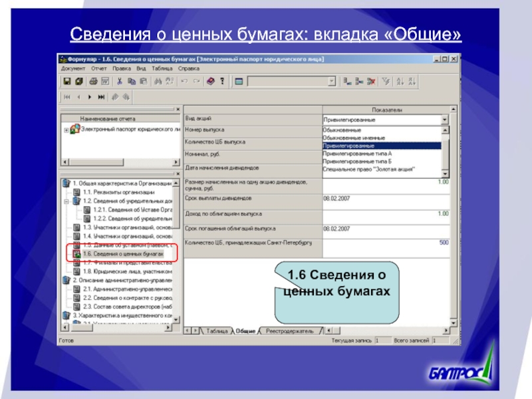The image size is (532, 399).
Task: Switch to the 'Таблица' bottom tab
Action: pos(215,331)
